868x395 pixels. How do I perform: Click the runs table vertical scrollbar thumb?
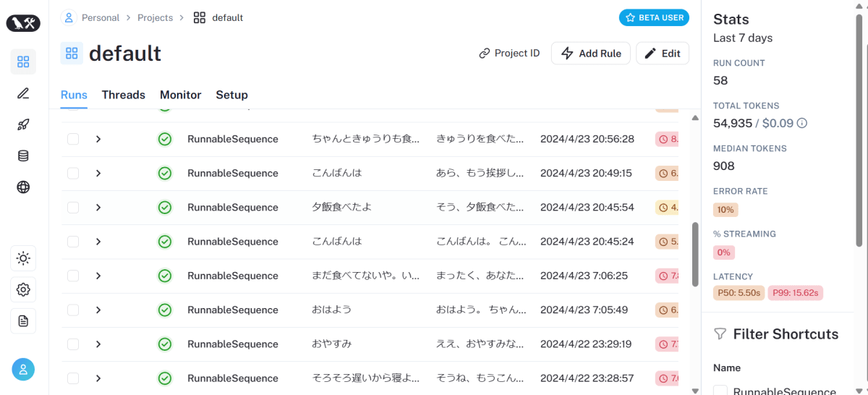tap(696, 254)
